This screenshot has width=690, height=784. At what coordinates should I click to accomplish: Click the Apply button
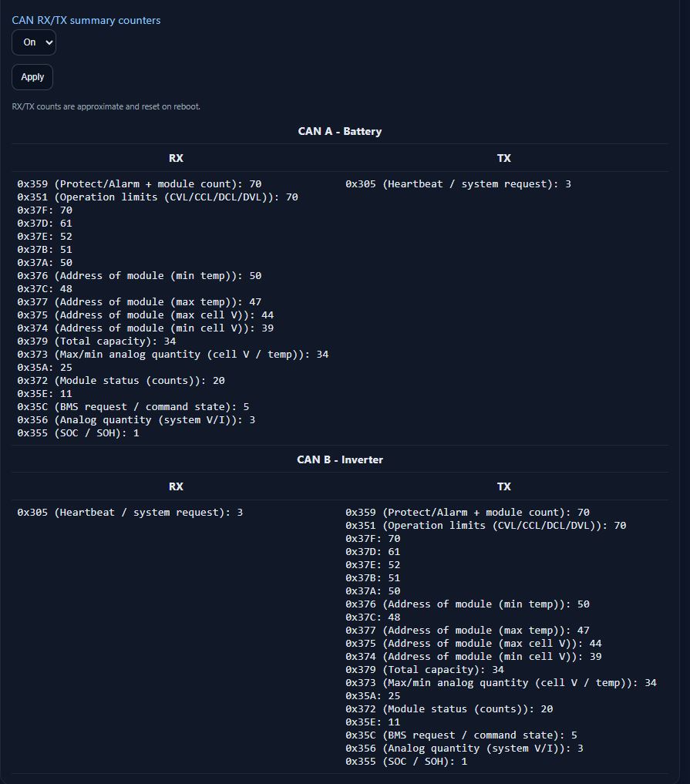pyautogui.click(x=32, y=77)
